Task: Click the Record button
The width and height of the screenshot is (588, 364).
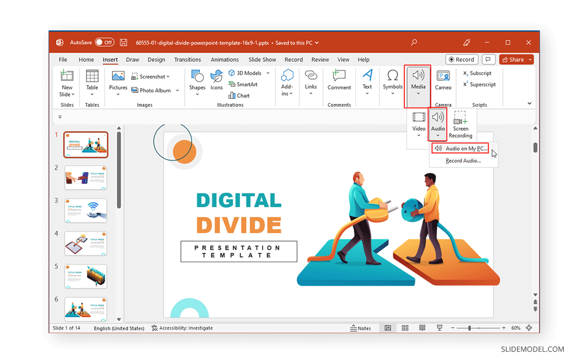Action: click(461, 59)
